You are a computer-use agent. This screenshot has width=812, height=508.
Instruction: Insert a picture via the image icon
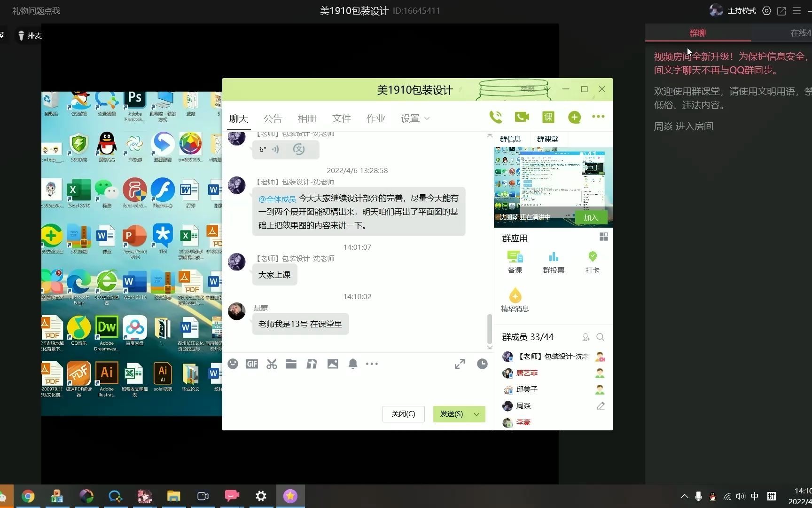point(333,364)
